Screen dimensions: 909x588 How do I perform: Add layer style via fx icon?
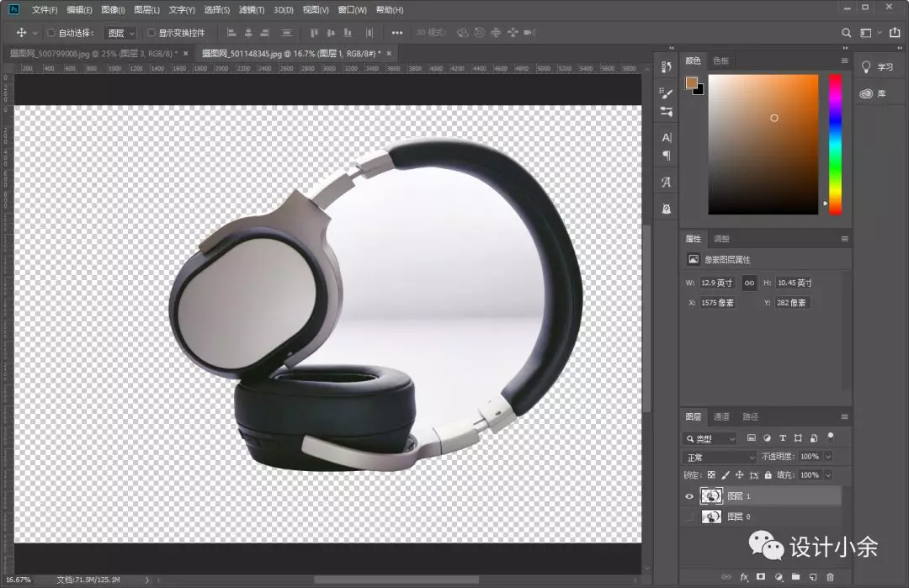[744, 577]
